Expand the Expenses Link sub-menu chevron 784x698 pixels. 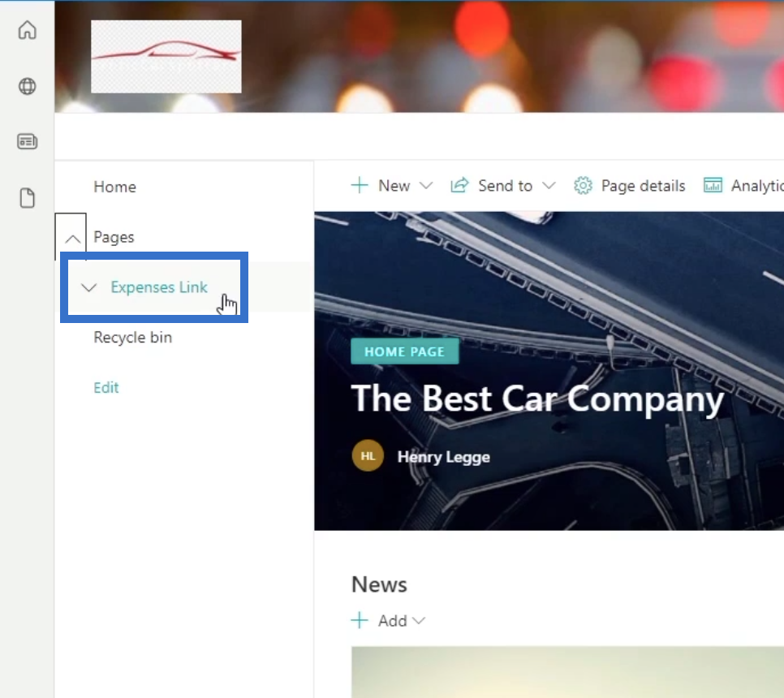coord(88,287)
